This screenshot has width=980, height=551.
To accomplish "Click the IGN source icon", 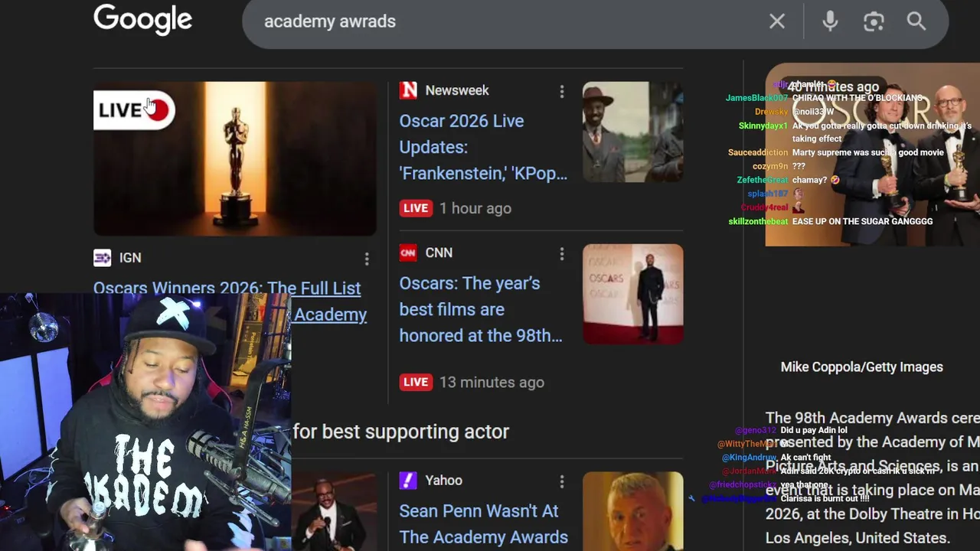I will click(102, 258).
